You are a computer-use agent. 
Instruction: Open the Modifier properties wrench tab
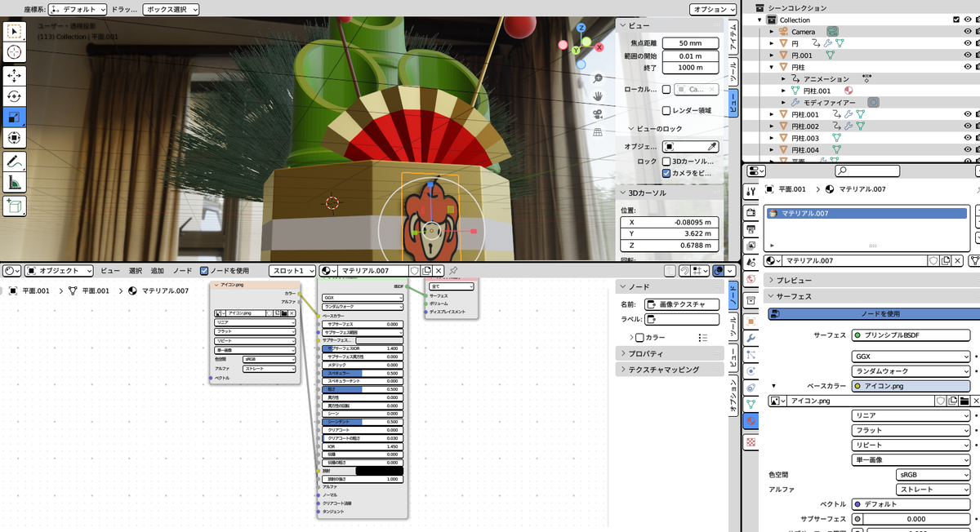(x=751, y=338)
